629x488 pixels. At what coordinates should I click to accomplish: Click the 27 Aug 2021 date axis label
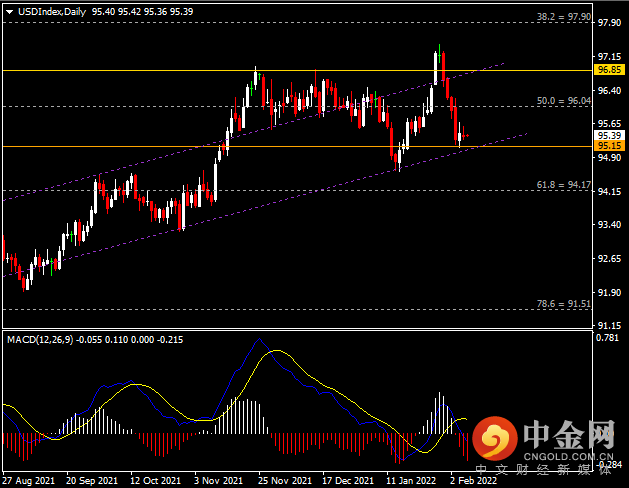(28, 480)
